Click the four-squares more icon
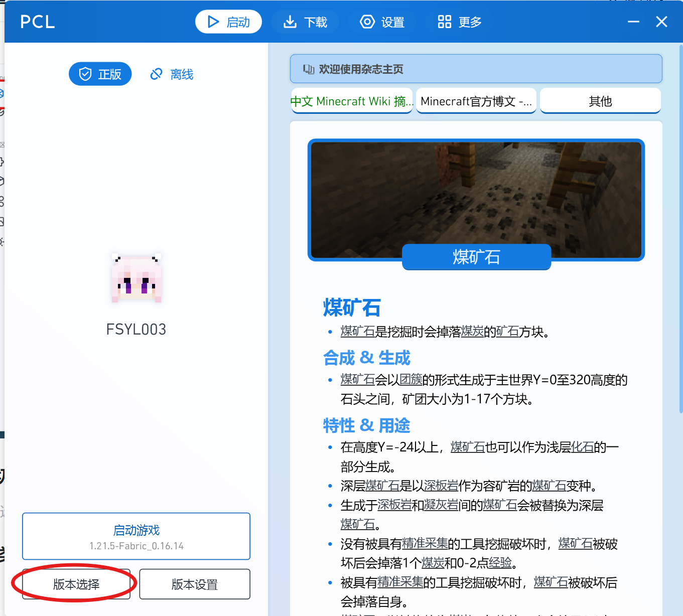 point(445,22)
